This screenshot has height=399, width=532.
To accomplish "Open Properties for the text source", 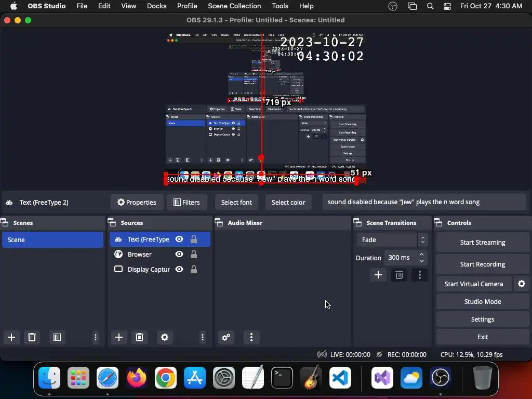I will click(x=137, y=202).
